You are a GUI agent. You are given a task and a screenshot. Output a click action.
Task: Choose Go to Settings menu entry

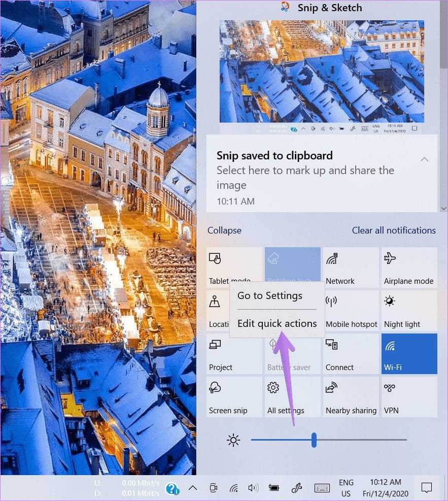270,296
